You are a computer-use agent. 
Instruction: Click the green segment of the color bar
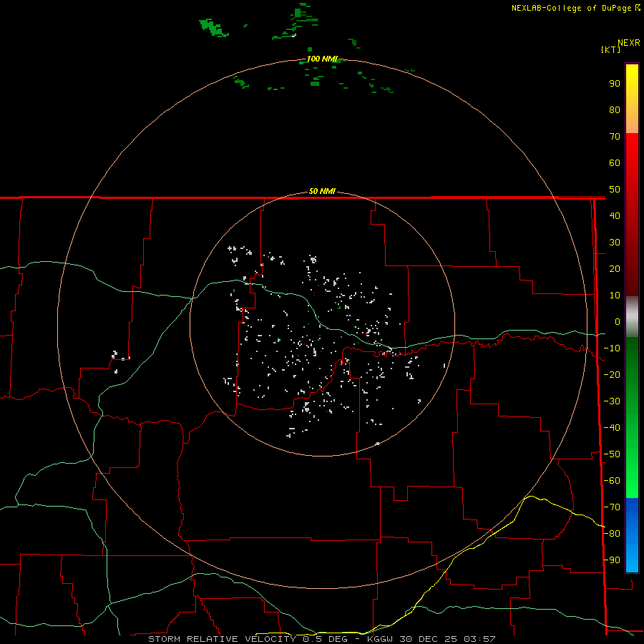click(x=632, y=418)
